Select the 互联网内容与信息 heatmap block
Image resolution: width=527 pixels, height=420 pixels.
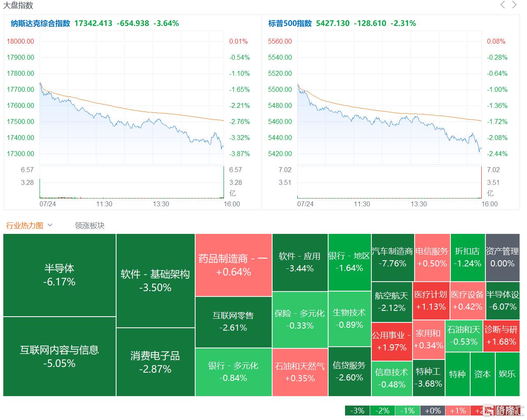click(x=59, y=357)
